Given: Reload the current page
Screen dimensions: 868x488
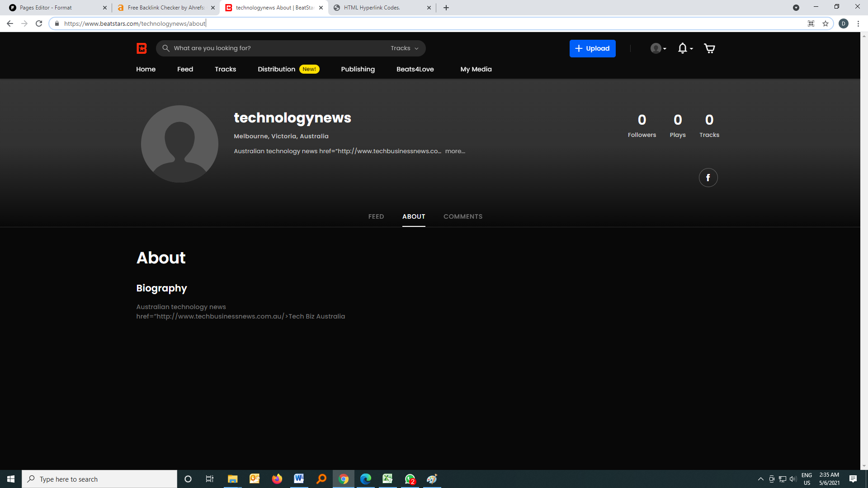Looking at the screenshot, I should coord(39,23).
